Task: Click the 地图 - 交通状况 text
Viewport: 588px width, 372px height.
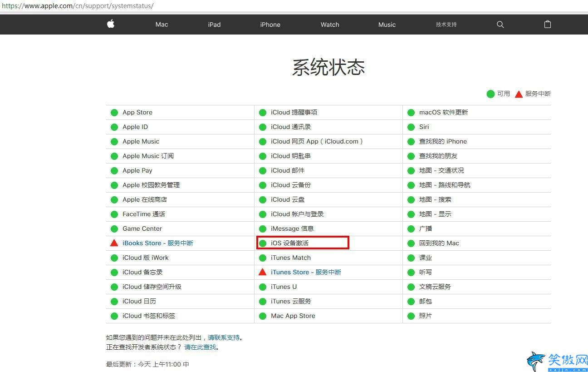Action: click(441, 170)
